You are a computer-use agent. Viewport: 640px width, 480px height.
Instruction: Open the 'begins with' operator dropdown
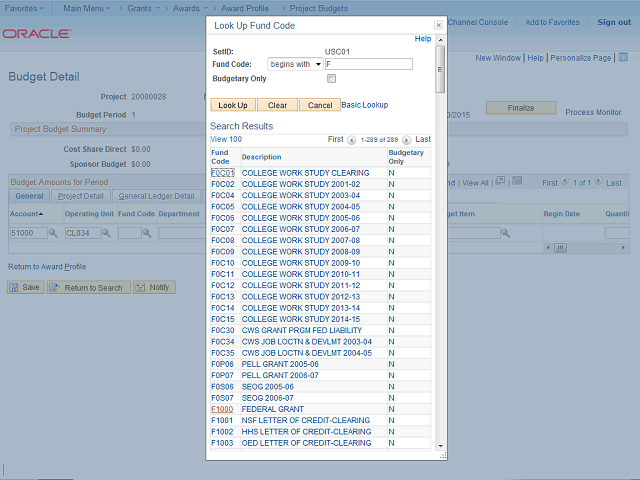(295, 64)
